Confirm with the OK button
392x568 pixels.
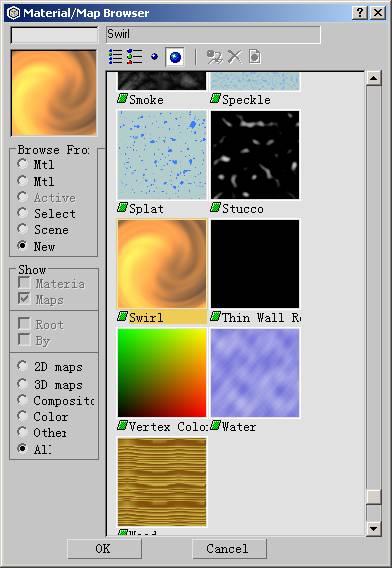[104, 548]
